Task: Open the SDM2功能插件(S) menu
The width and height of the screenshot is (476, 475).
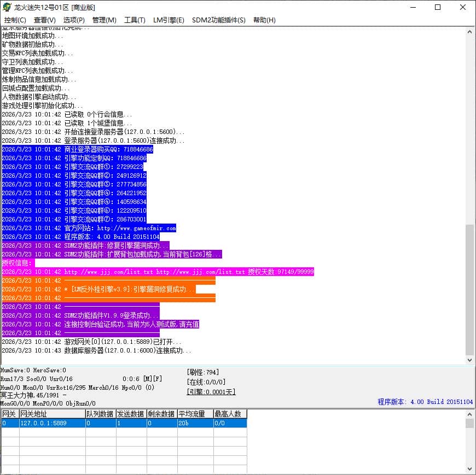Action: [218, 20]
